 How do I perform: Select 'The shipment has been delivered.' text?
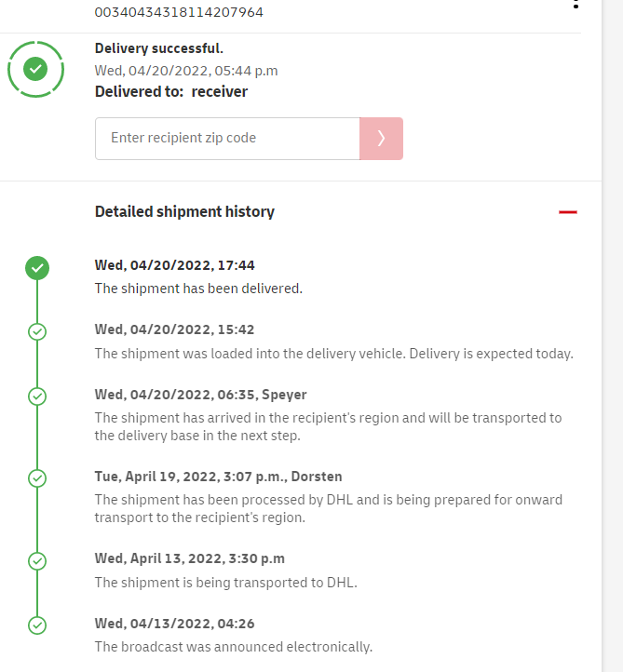198,289
